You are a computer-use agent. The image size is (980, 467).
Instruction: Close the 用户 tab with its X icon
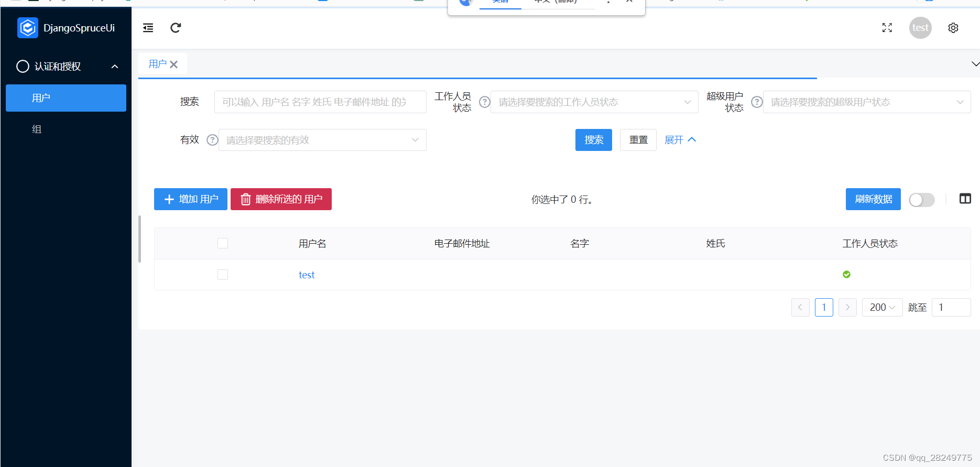[x=174, y=64]
